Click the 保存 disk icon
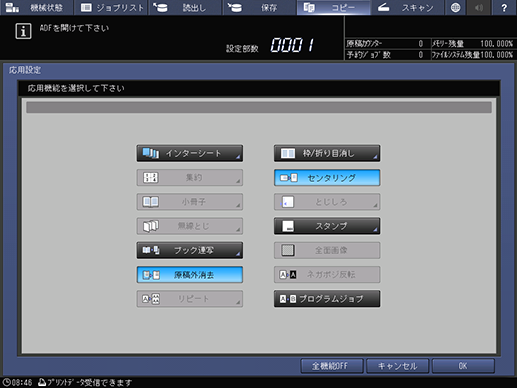517x388 pixels. coord(235,7)
